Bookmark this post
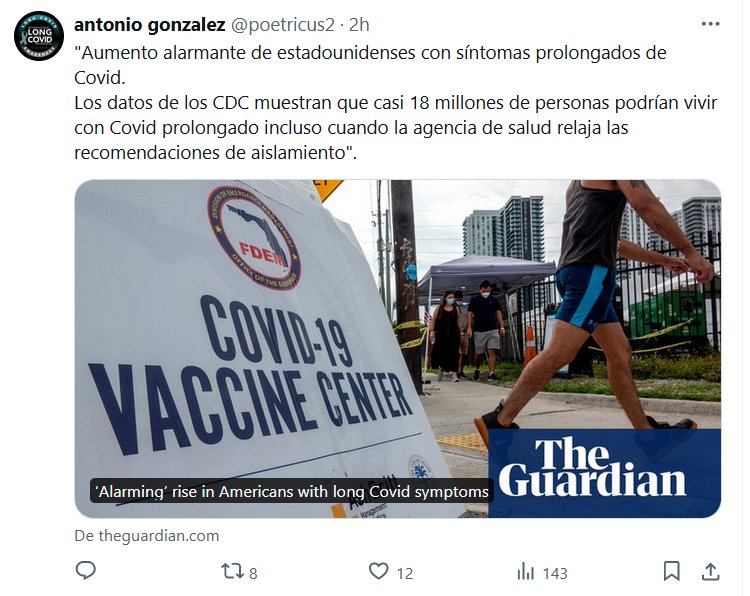Image resolution: width=750 pixels, height=596 pixels. tap(672, 571)
